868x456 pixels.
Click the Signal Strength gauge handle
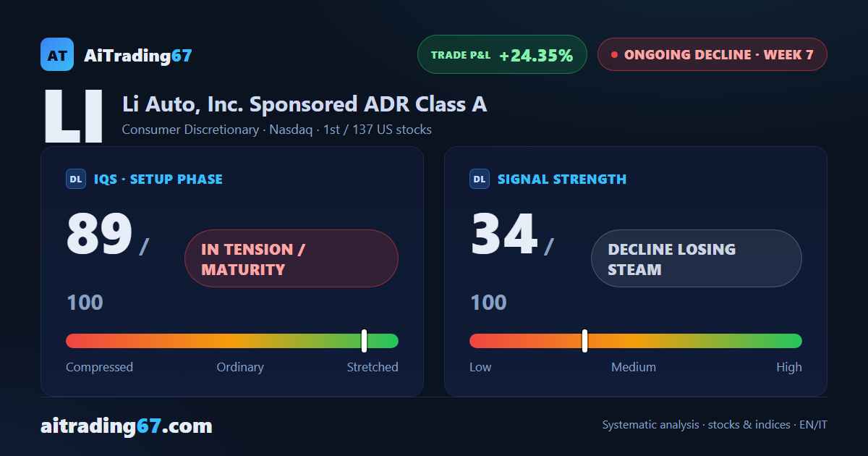coord(584,341)
